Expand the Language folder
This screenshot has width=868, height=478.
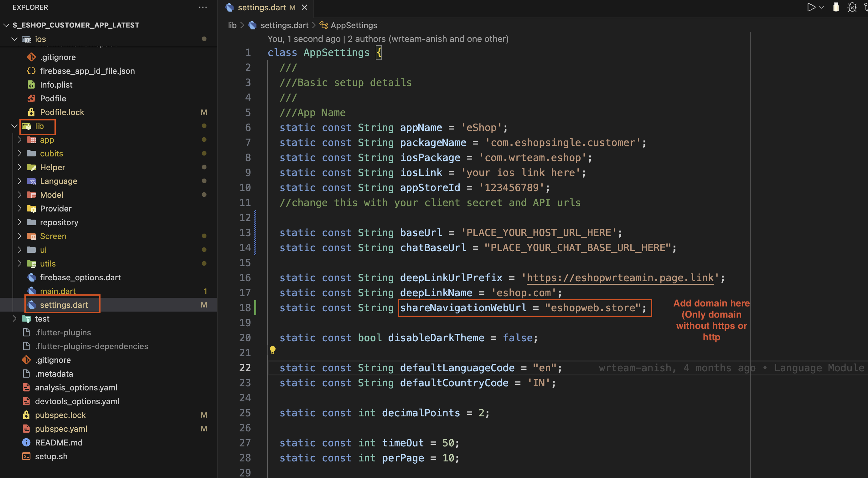[19, 181]
